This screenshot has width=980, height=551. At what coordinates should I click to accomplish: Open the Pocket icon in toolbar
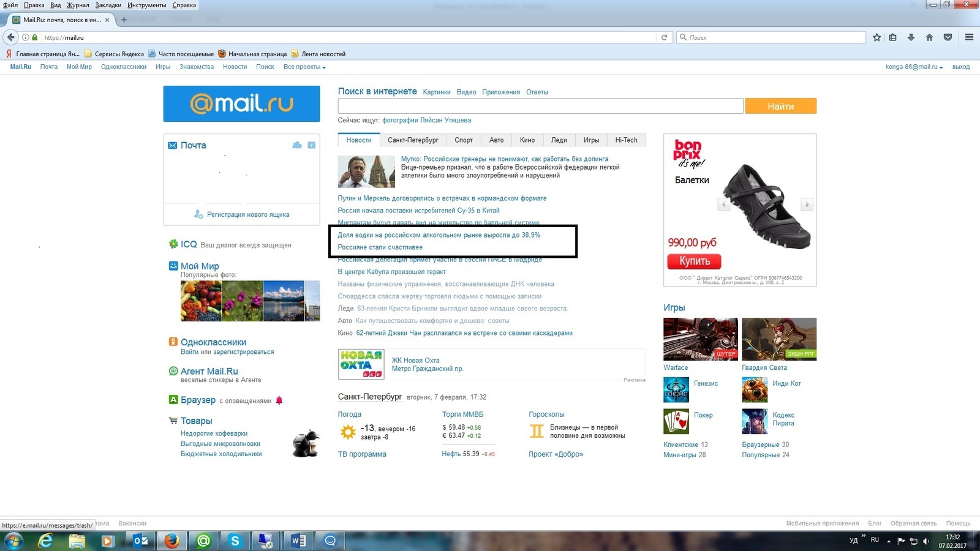[x=948, y=37]
